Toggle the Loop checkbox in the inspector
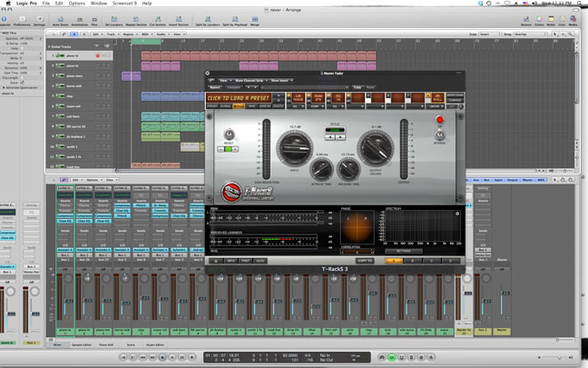This screenshot has width=588, height=368. point(22,48)
